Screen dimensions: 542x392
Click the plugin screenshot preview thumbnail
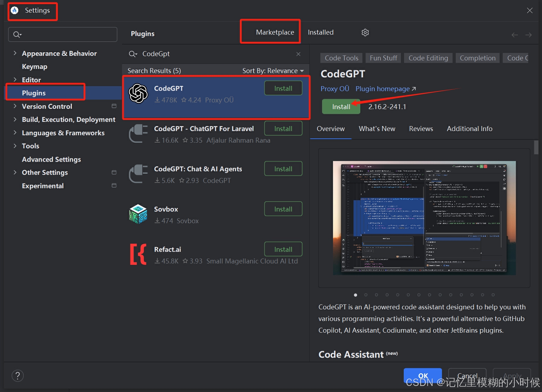point(424,218)
